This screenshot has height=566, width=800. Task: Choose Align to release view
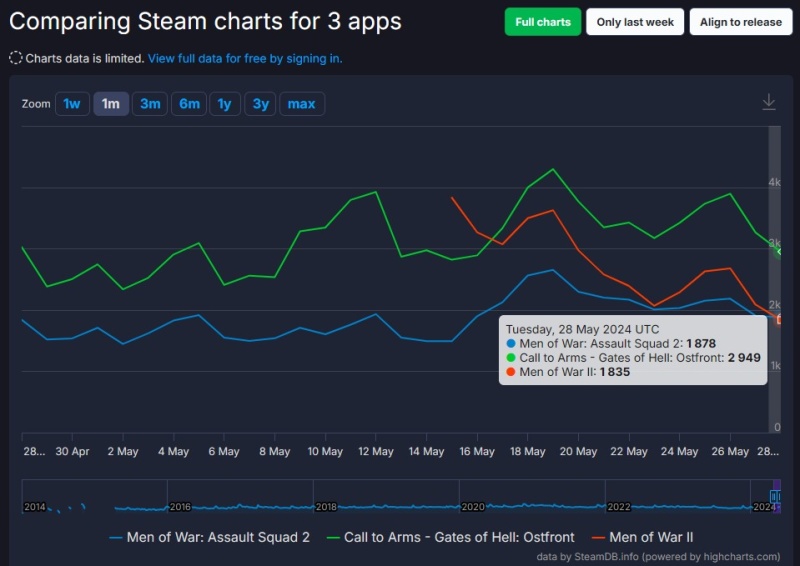(740, 22)
